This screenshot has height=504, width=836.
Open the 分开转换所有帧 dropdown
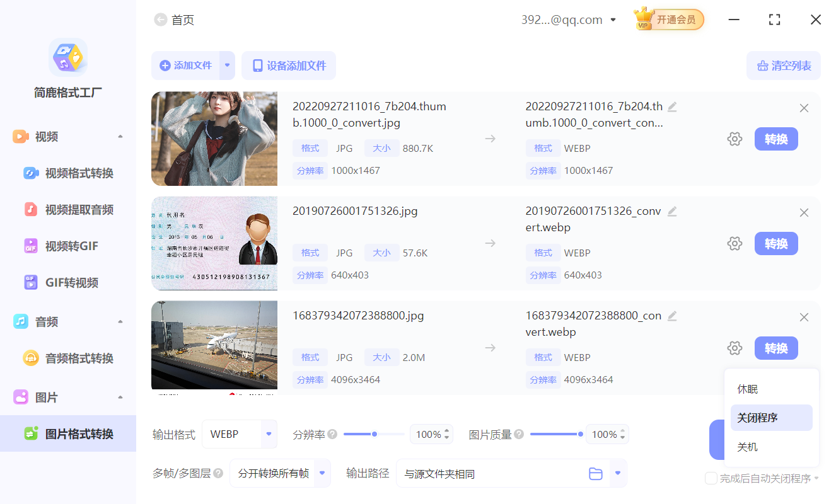(280, 473)
